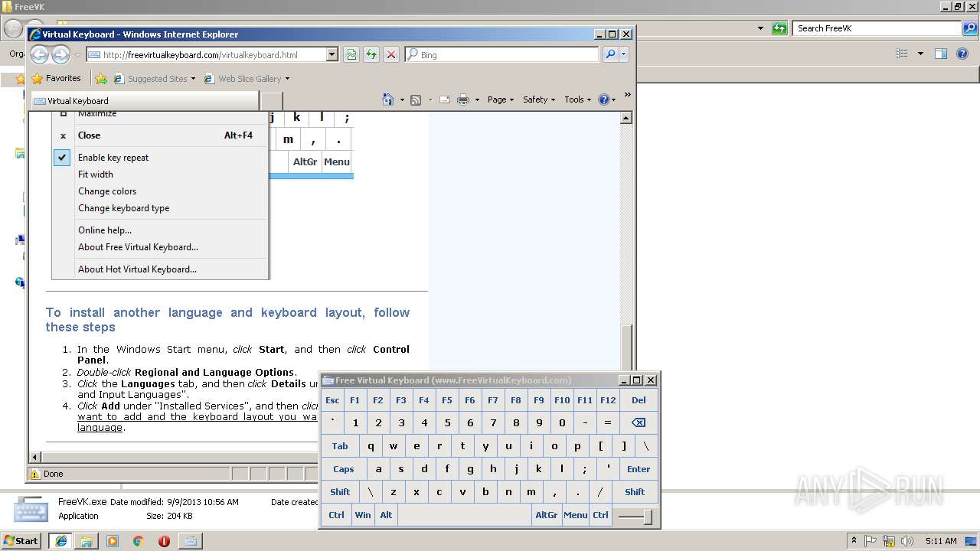Click the Search FreeVK input box
The width and height of the screenshot is (980, 551).
pyautogui.click(x=877, y=28)
